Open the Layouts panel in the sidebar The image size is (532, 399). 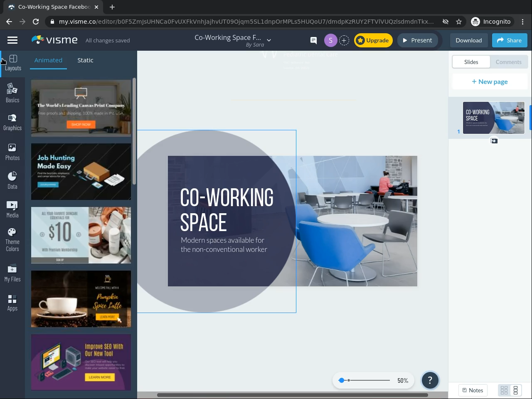click(13, 63)
